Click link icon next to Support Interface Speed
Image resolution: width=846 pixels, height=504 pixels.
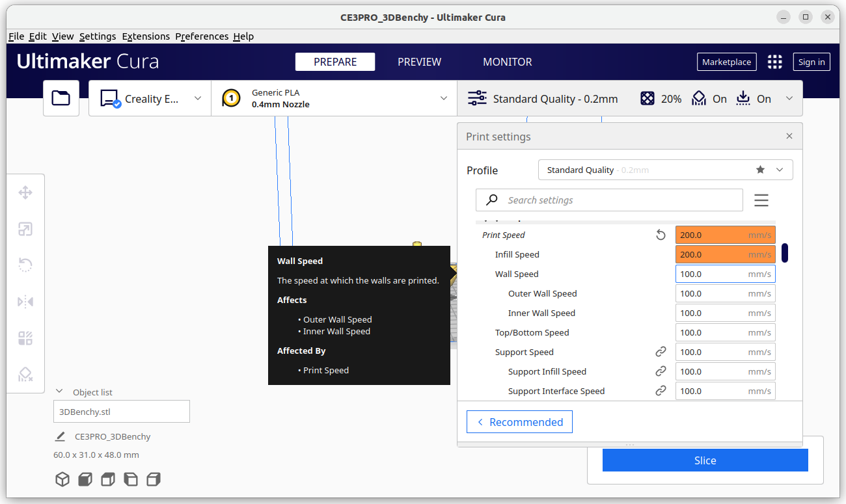pos(661,391)
